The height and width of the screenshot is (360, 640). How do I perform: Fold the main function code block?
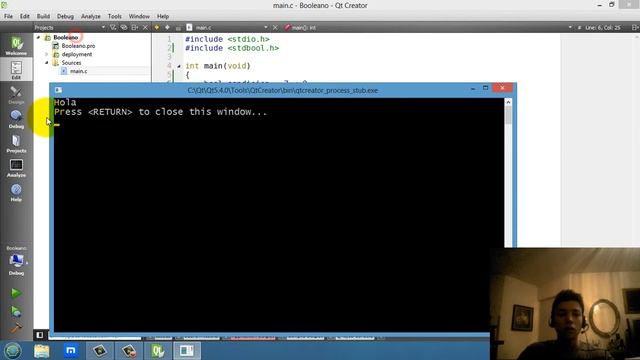(x=179, y=66)
